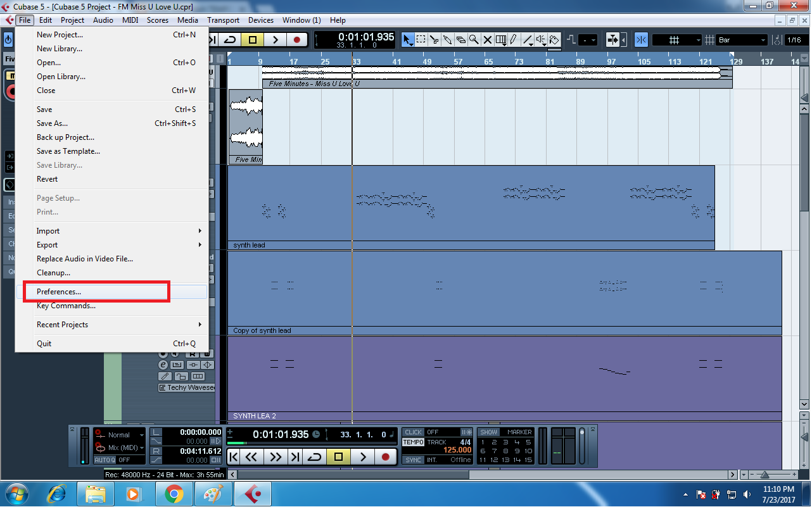Toggle metronome CLICK button

pyautogui.click(x=414, y=432)
